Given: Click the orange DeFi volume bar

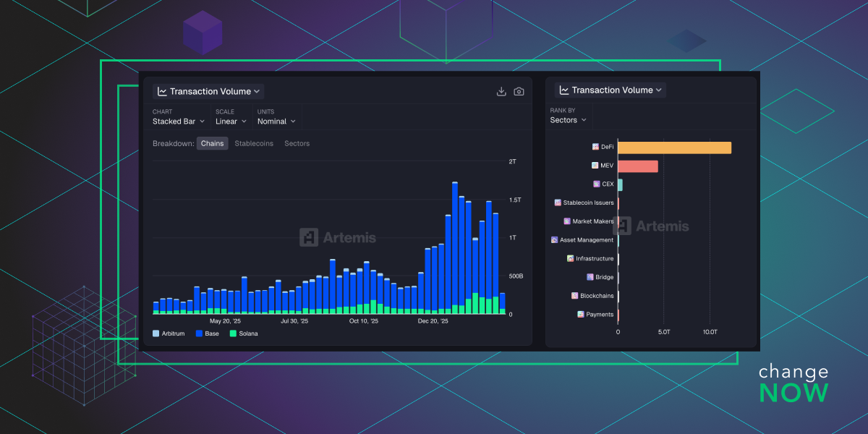Looking at the screenshot, I should click(x=674, y=148).
